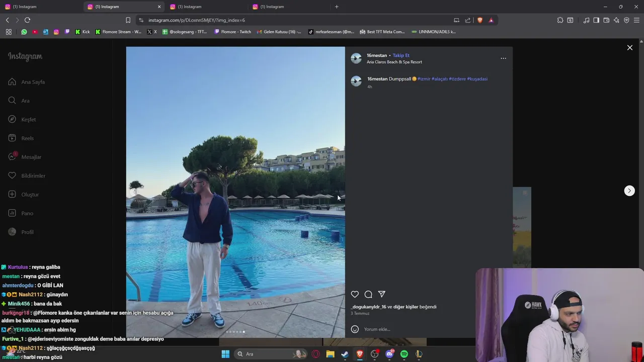Viewport: 644px width, 362px height.
Task: Reload the page
Action: pyautogui.click(x=27, y=20)
